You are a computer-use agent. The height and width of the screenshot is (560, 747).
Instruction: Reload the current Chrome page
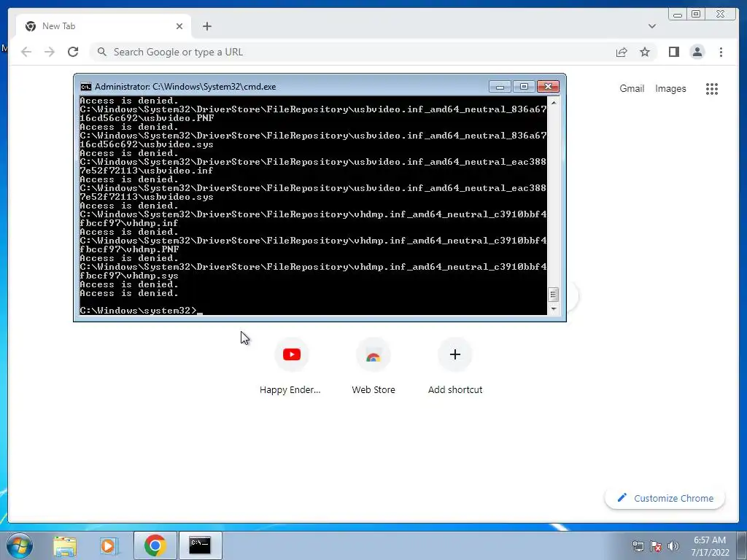[x=73, y=52]
